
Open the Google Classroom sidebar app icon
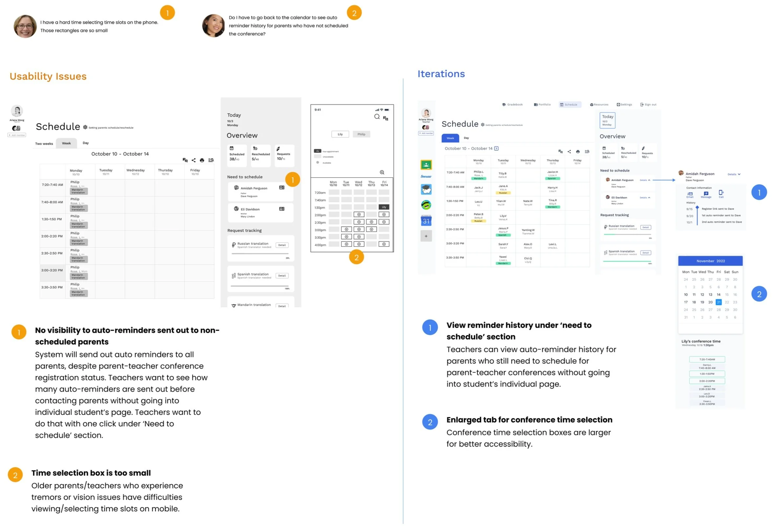coord(426,165)
